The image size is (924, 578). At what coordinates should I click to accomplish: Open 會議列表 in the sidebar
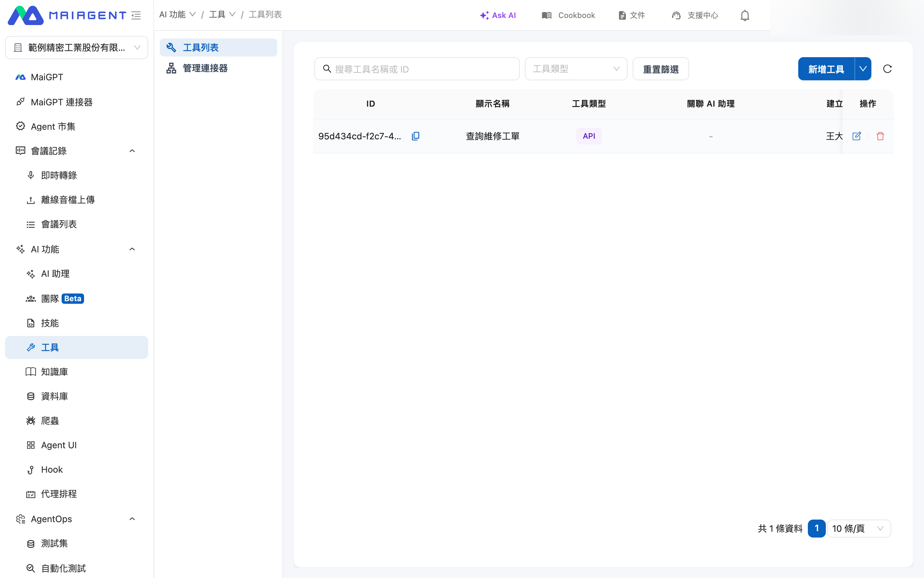coord(77,224)
